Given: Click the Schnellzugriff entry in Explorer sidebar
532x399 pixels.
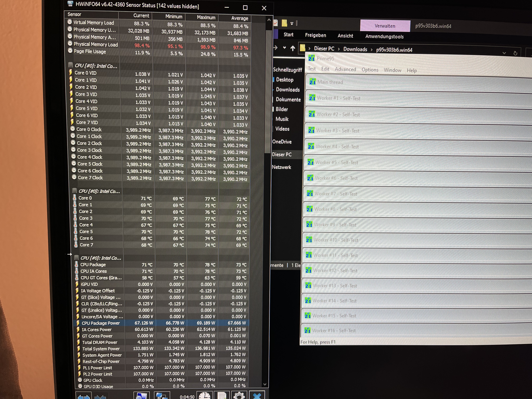Looking at the screenshot, I should click(x=287, y=70).
